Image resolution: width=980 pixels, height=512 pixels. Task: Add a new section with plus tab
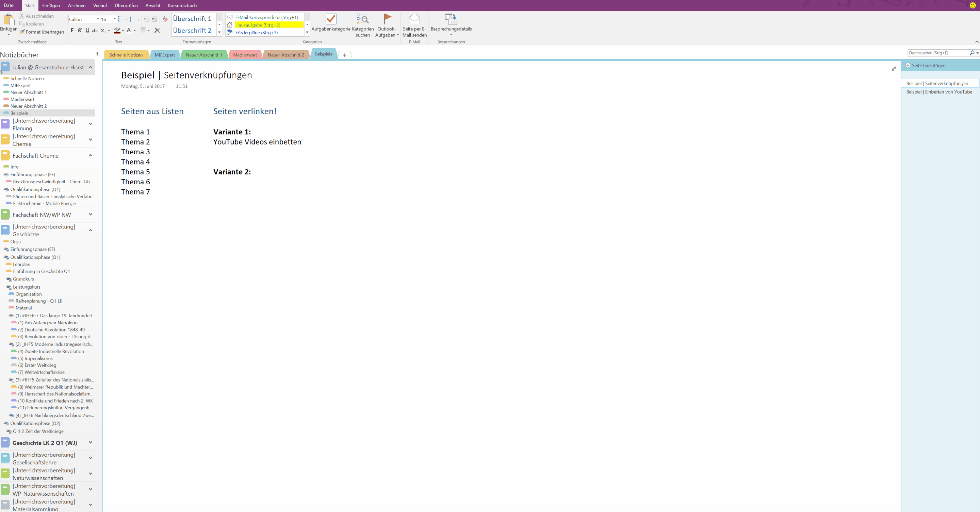[x=345, y=55]
